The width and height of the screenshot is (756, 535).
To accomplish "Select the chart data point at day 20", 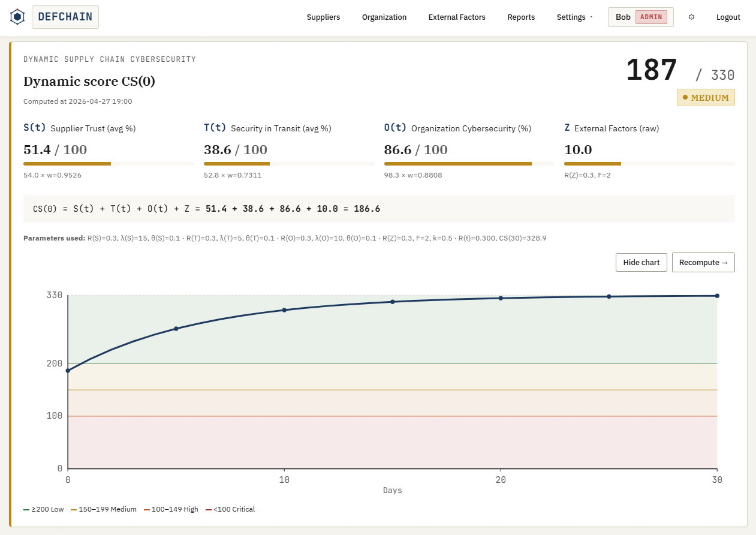I will [501, 298].
